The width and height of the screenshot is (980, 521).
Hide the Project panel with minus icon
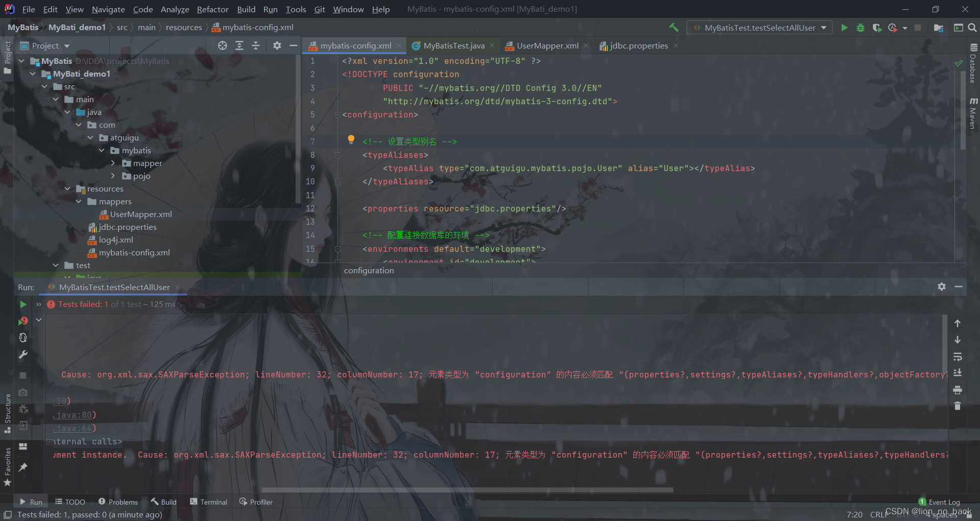[x=293, y=45]
